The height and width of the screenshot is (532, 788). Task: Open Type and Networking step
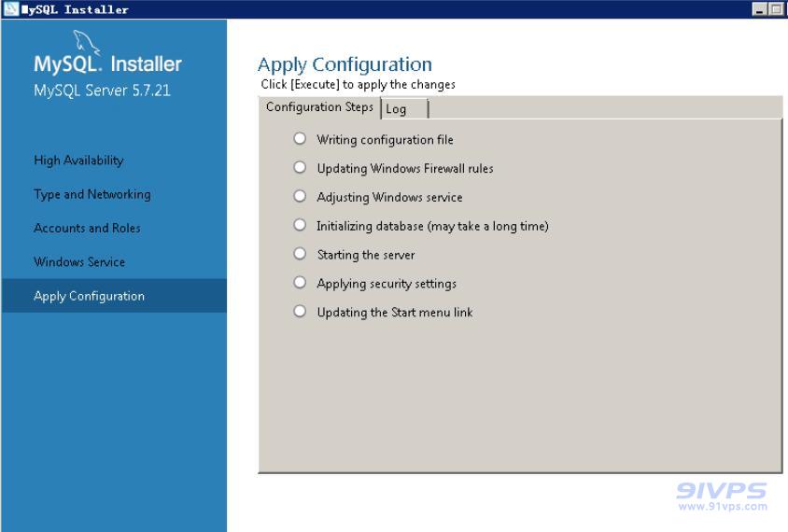tap(92, 194)
